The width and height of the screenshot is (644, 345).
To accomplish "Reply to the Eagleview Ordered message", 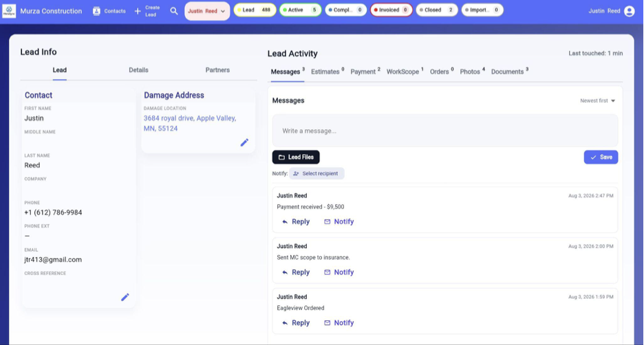I will 296,323.
